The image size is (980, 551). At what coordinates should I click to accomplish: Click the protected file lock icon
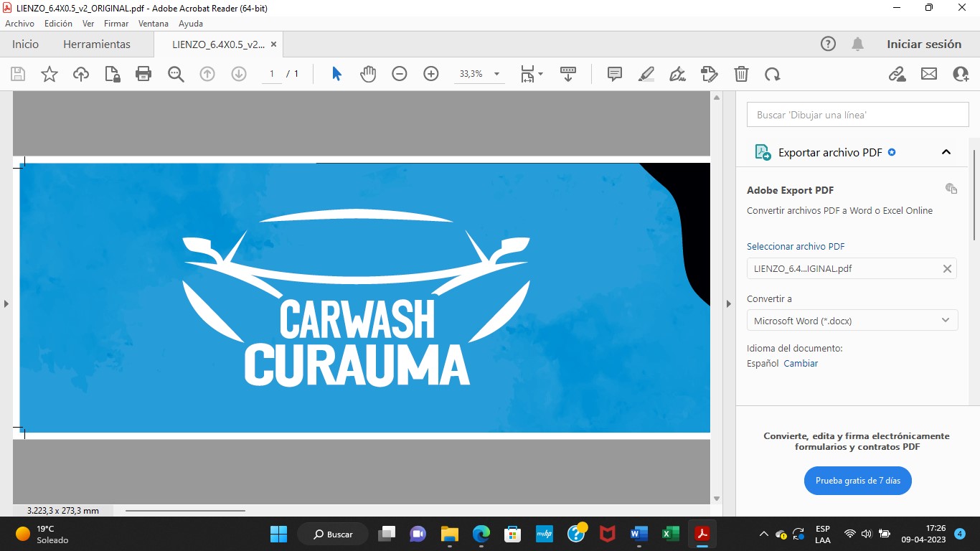point(112,74)
